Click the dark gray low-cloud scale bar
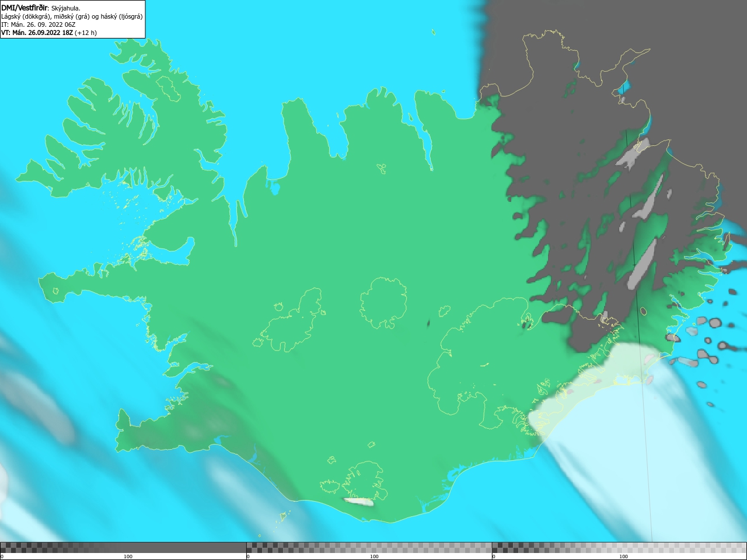This screenshot has height=560, width=747. 123,548
